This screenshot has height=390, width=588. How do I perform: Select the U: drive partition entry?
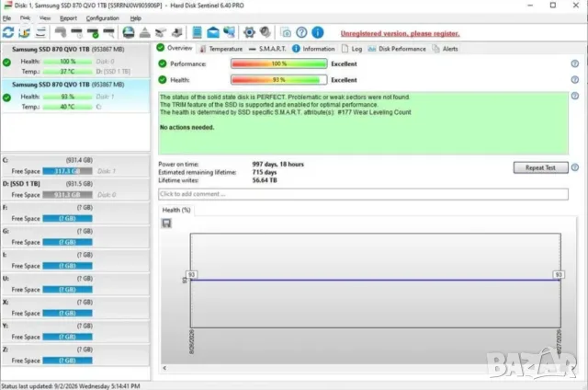pyautogui.click(x=75, y=284)
